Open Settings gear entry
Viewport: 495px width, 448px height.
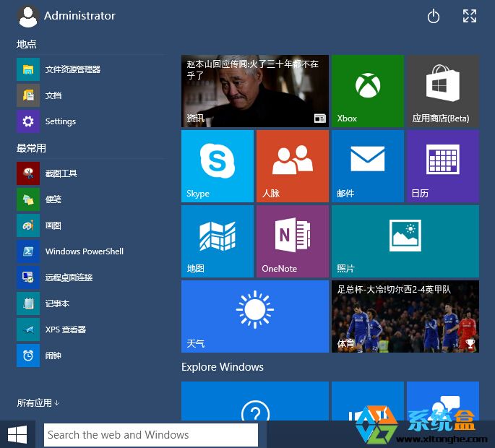92,121
